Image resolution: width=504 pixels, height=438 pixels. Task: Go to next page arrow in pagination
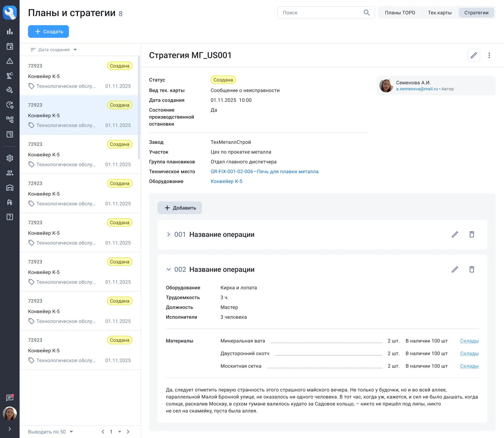(x=128, y=432)
